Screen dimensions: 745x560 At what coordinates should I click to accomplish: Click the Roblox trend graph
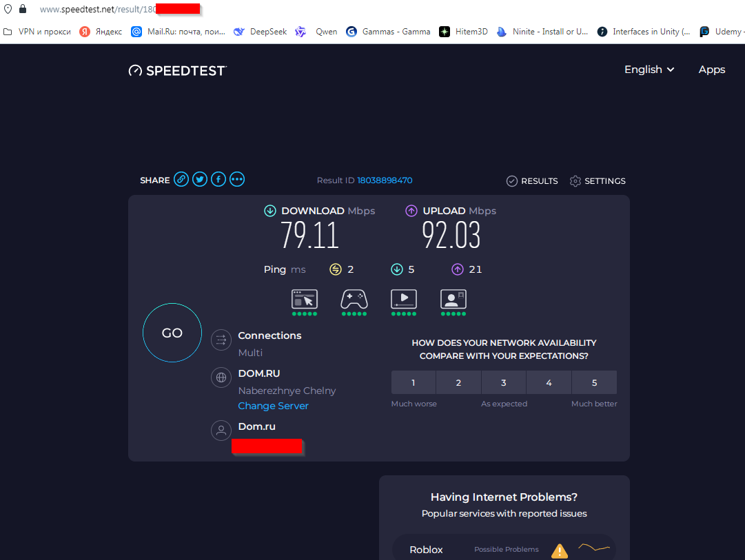coord(594,548)
